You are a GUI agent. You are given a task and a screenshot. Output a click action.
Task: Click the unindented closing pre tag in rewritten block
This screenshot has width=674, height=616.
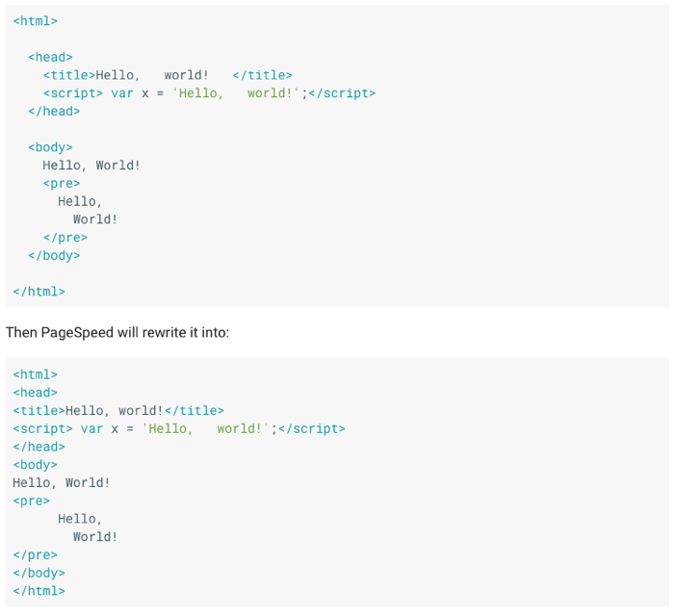35,555
